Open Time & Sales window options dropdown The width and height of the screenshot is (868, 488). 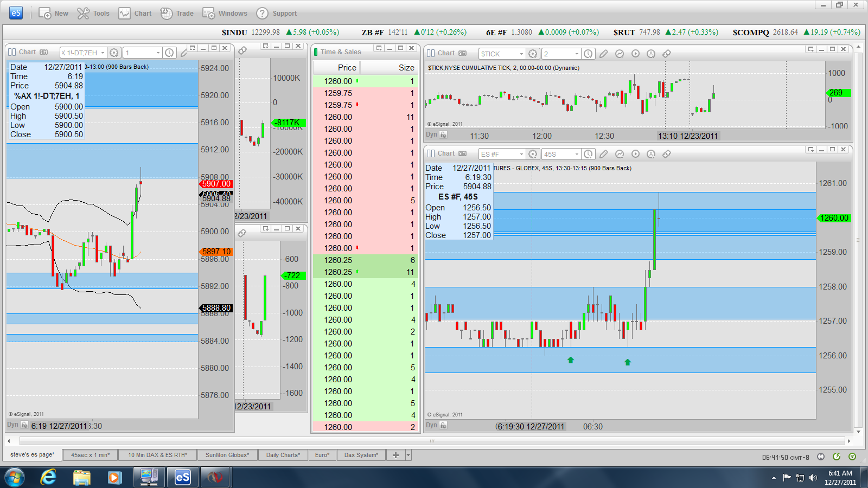point(379,48)
